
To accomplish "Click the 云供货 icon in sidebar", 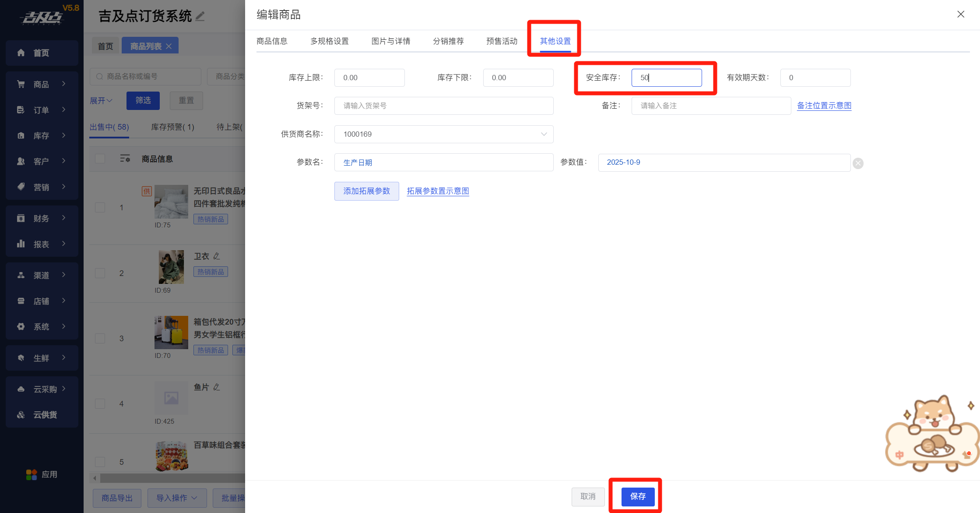I will 21,415.
